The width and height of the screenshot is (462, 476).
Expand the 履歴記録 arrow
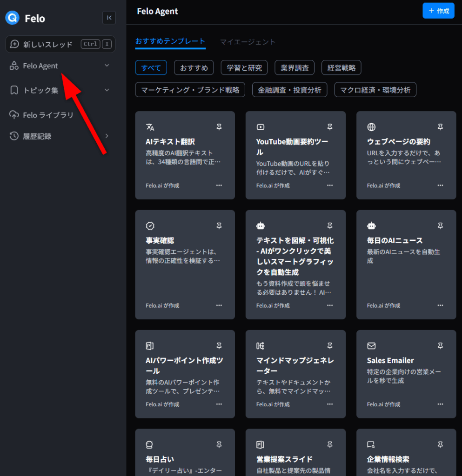click(x=107, y=136)
